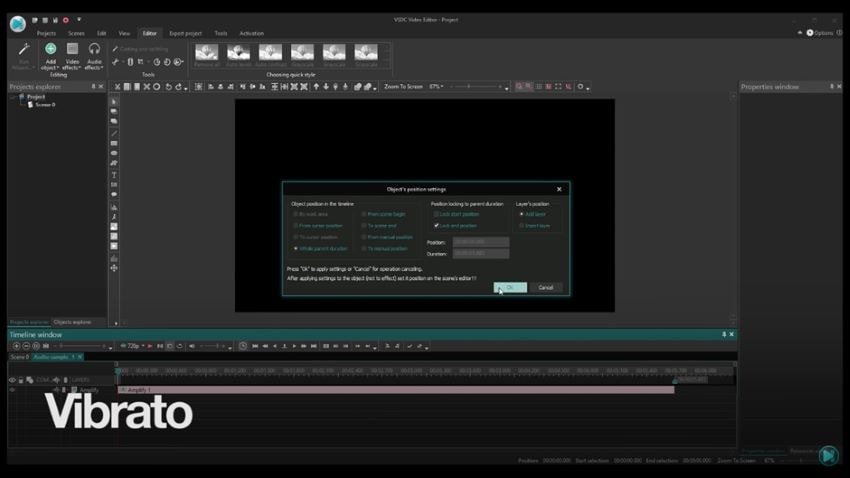Image resolution: width=850 pixels, height=478 pixels.
Task: Open the Tools ribbon tab
Action: 221,34
